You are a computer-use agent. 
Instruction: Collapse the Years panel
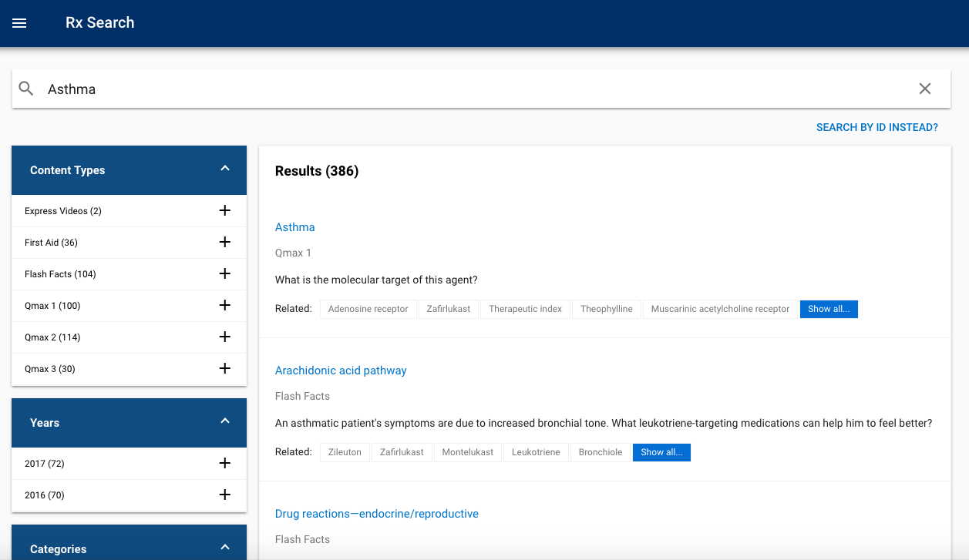(225, 421)
